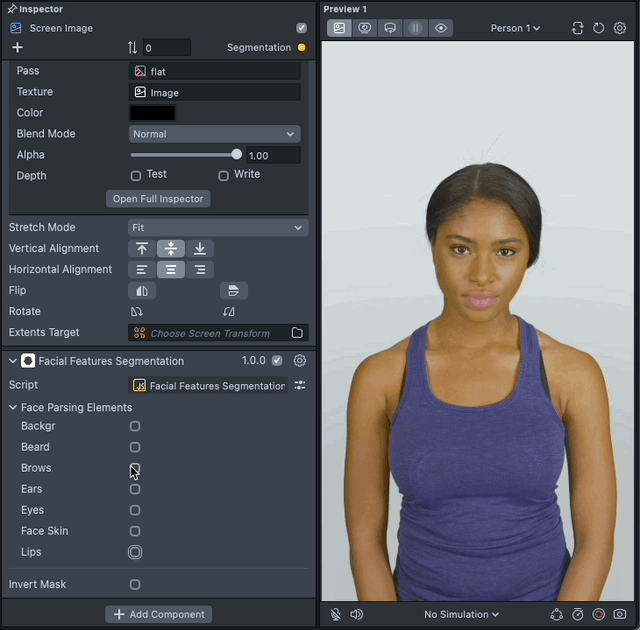640x630 pixels.
Task: Open the preview settings gear
Action: point(620,28)
